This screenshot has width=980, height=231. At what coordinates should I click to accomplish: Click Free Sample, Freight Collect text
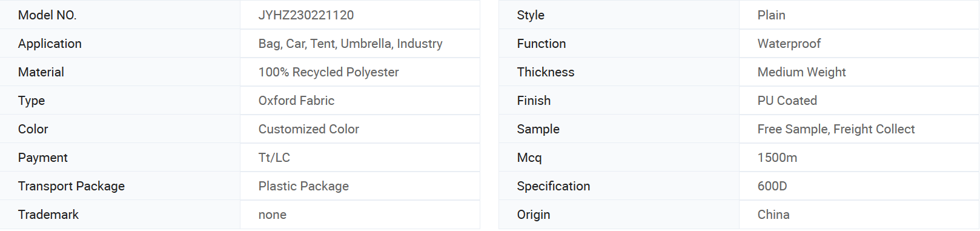(x=836, y=129)
